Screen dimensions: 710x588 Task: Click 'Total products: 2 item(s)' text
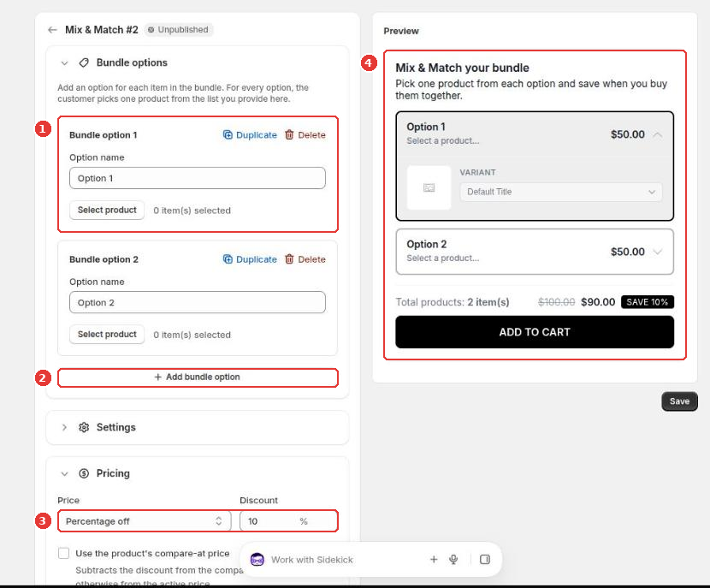pos(453,302)
